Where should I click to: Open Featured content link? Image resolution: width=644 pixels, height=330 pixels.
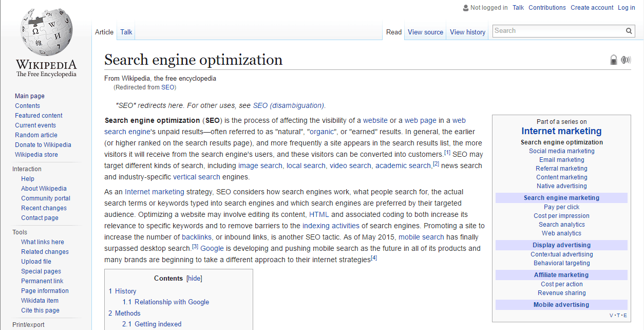coord(39,116)
